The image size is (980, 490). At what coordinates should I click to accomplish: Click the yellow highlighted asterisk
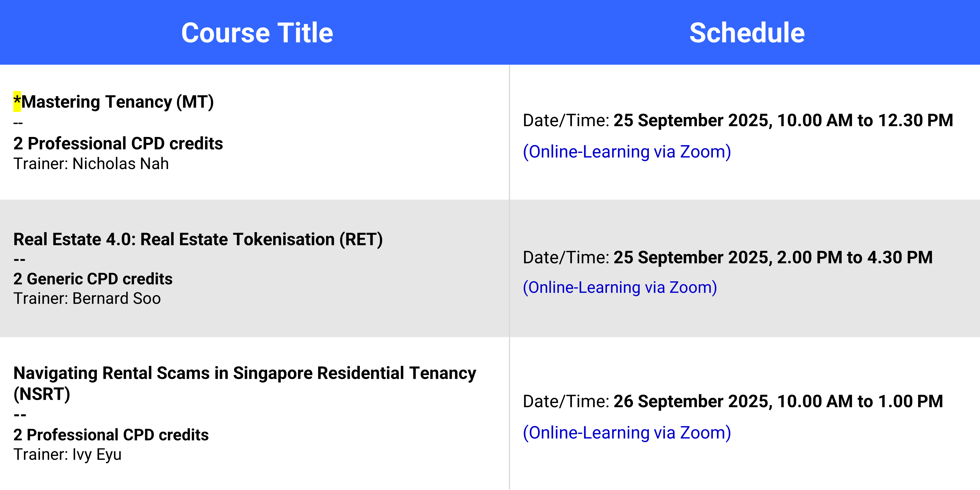17,101
